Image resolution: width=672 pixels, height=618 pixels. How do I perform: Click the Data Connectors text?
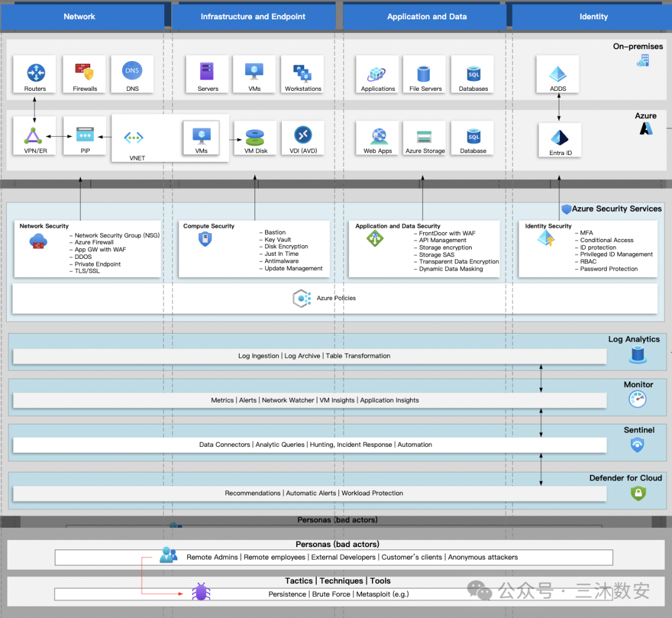tap(225, 444)
